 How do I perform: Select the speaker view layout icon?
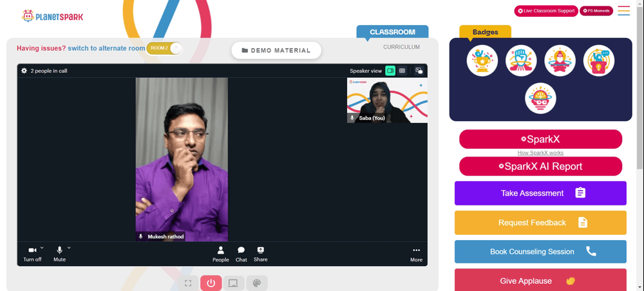pyautogui.click(x=390, y=71)
